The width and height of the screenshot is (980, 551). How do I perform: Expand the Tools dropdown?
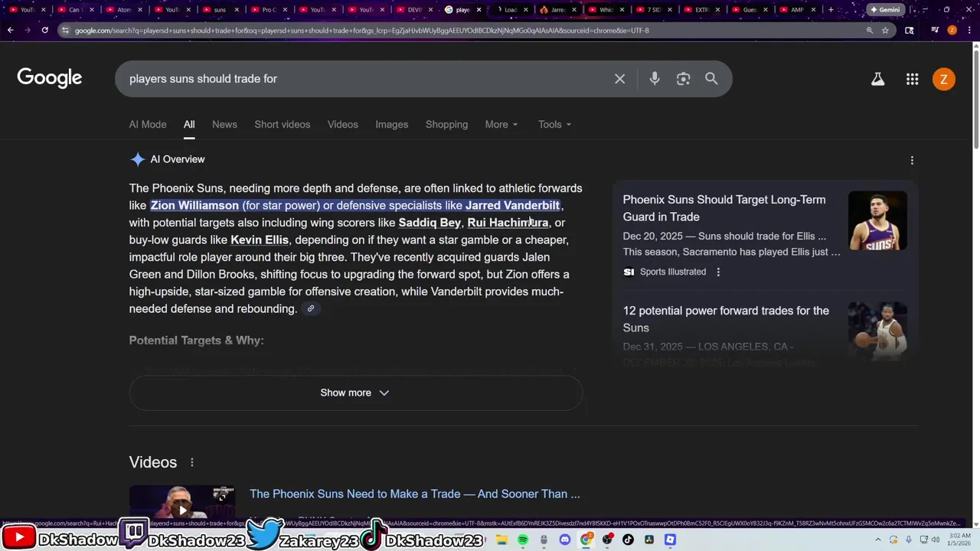[x=554, y=124]
